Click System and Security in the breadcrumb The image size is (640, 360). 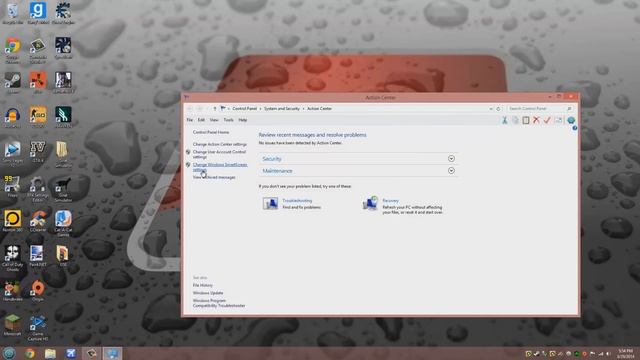(282, 109)
